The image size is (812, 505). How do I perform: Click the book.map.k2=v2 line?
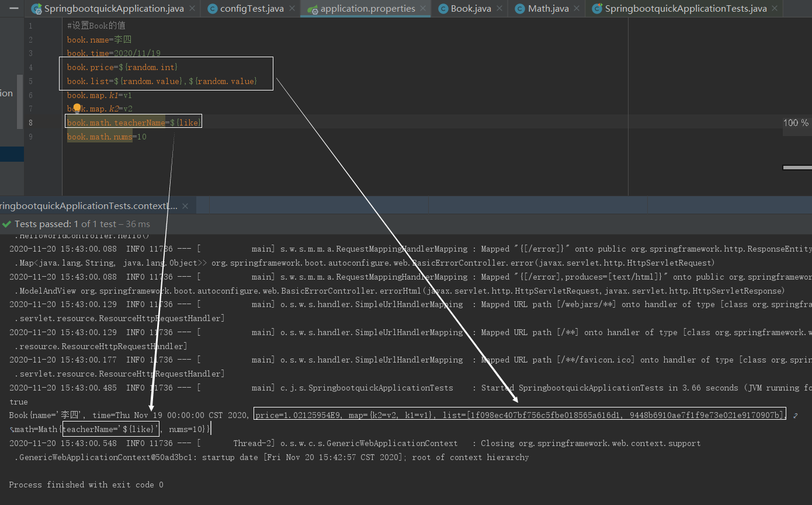point(100,109)
